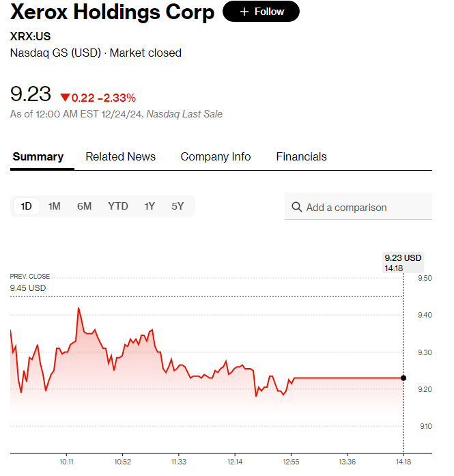Click the plus icon in Follow button
This screenshot has height=476, width=454.
coord(244,12)
